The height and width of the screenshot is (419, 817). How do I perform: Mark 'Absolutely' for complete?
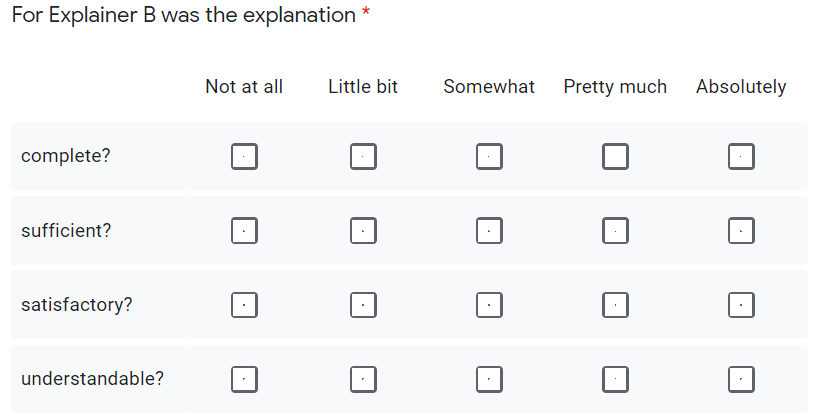(x=741, y=157)
